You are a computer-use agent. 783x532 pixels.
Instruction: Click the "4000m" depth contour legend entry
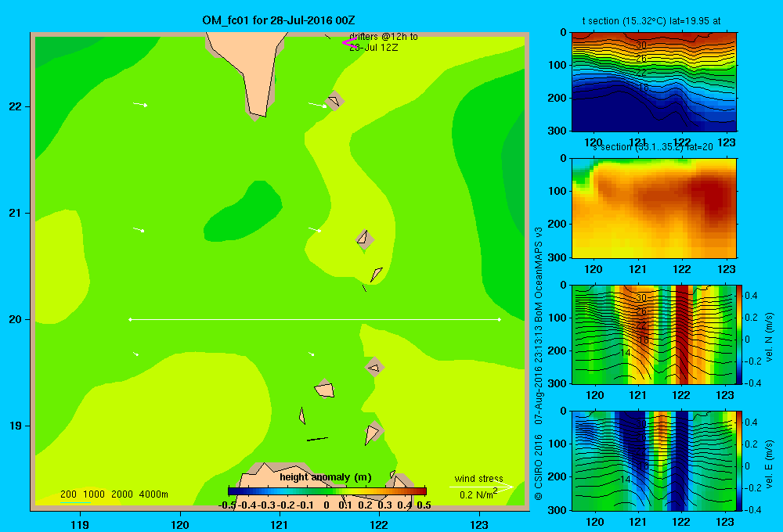[153, 494]
